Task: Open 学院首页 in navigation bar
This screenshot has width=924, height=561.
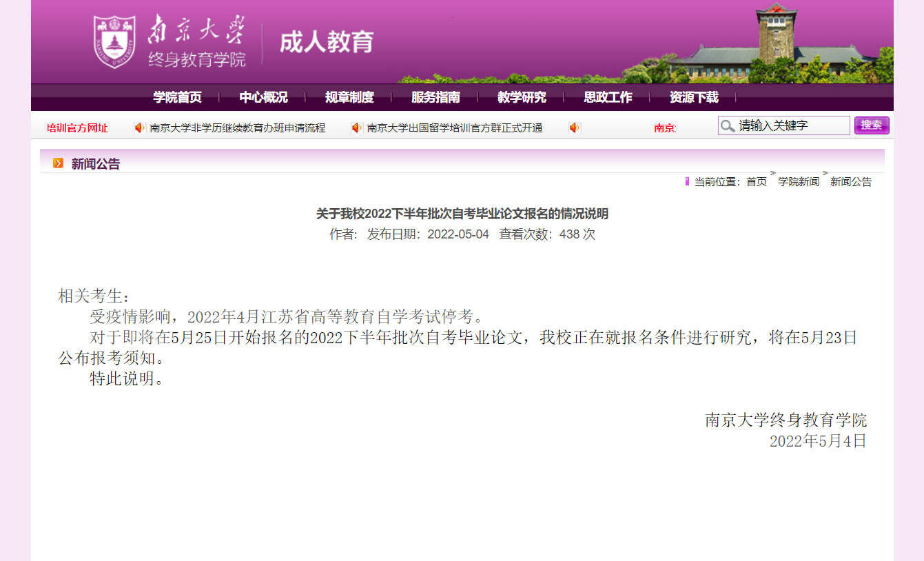Action: pos(178,97)
